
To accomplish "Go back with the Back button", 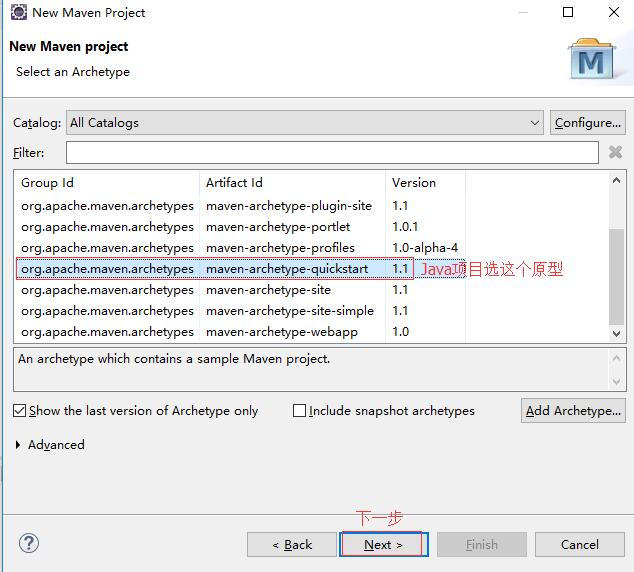I will pos(292,545).
